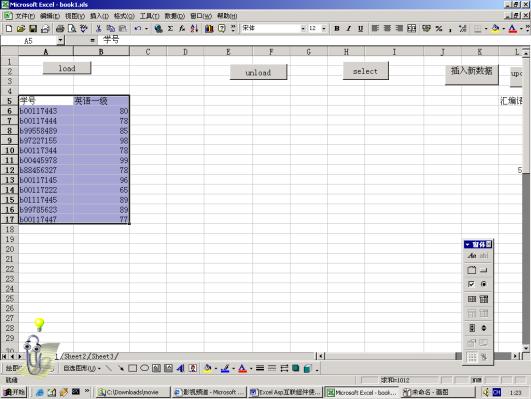The width and height of the screenshot is (531, 399).
Task: Select Option Button control in Forms toolbar
Action: coord(484,284)
